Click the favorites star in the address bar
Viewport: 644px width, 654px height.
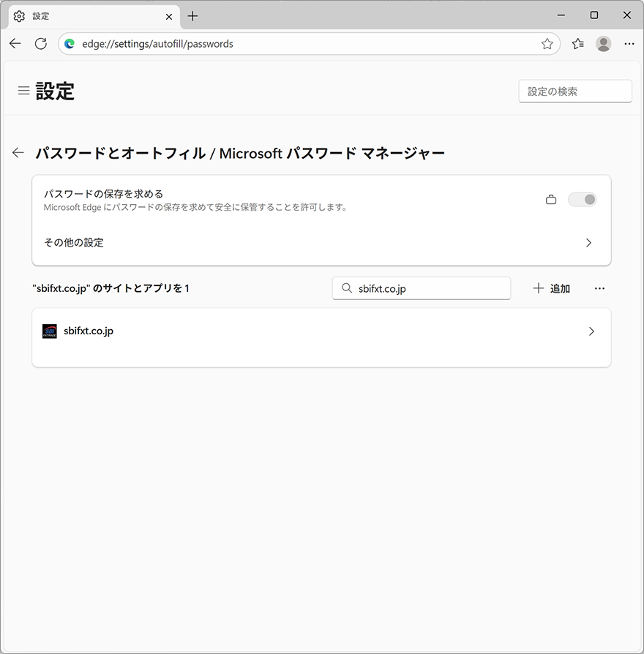[547, 44]
